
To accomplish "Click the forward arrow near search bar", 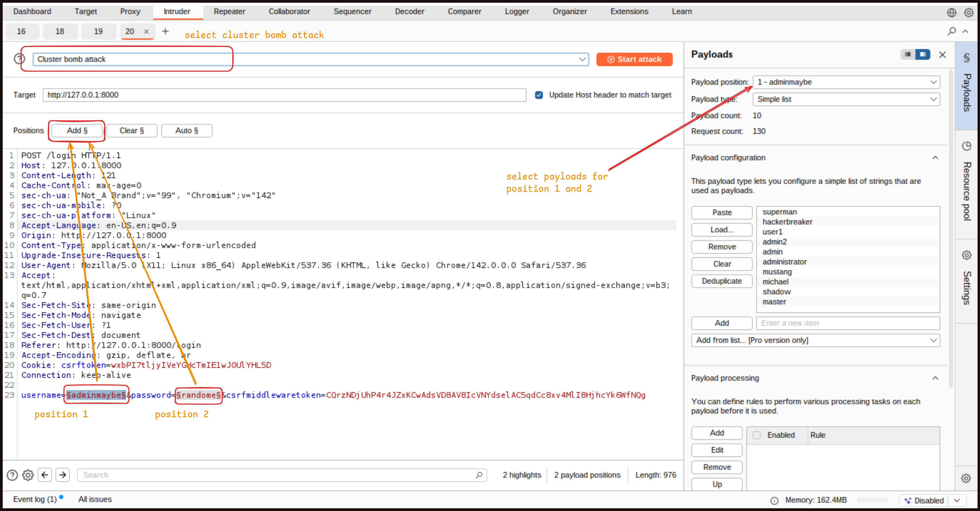I will (x=63, y=474).
